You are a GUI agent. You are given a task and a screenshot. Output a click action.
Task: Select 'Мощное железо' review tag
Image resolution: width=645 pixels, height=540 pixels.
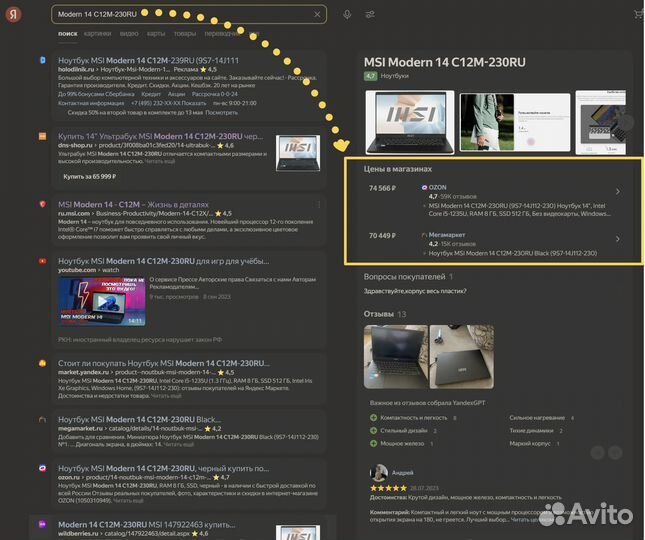point(402,443)
